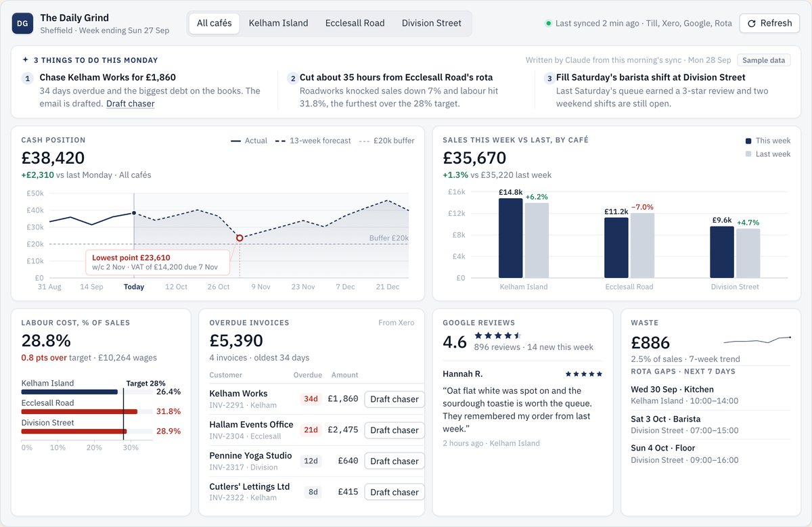The height and width of the screenshot is (527, 812).
Task: Select the All cafés tab
Action: (214, 23)
